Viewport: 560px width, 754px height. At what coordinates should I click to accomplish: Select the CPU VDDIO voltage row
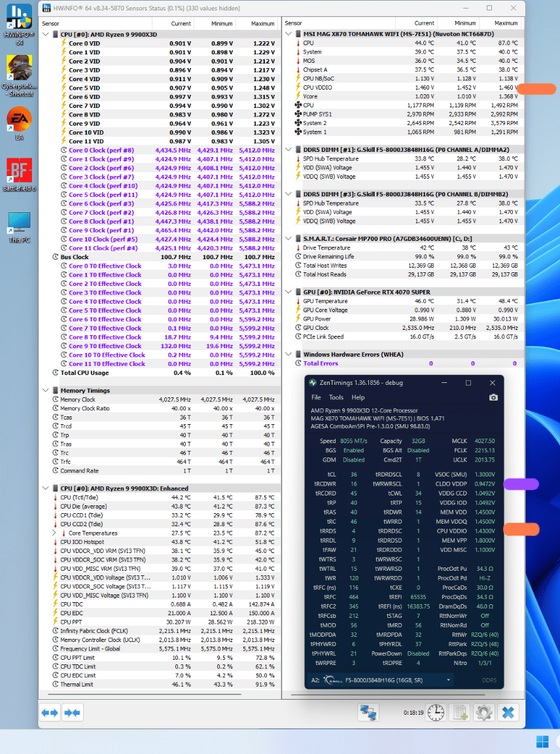click(x=403, y=88)
